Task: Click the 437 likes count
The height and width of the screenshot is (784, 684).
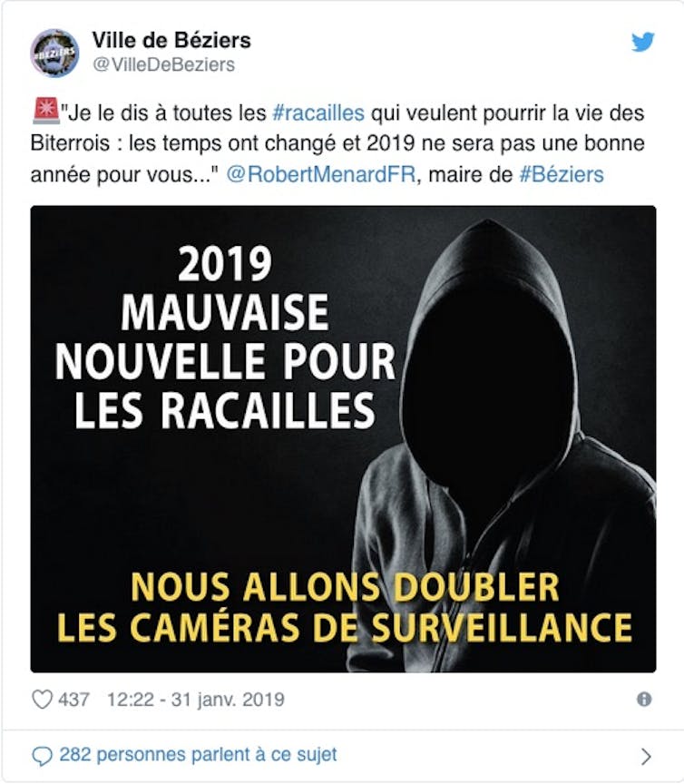Action: 73,700
